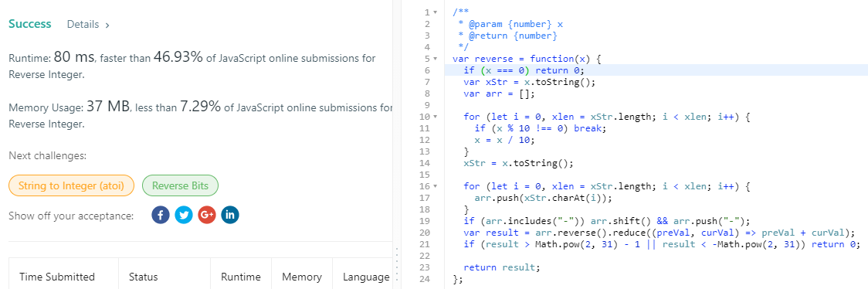Viewport: 868px width, 289px height.
Task: Click line 21 Math.pow overflow check
Action: coord(662,244)
